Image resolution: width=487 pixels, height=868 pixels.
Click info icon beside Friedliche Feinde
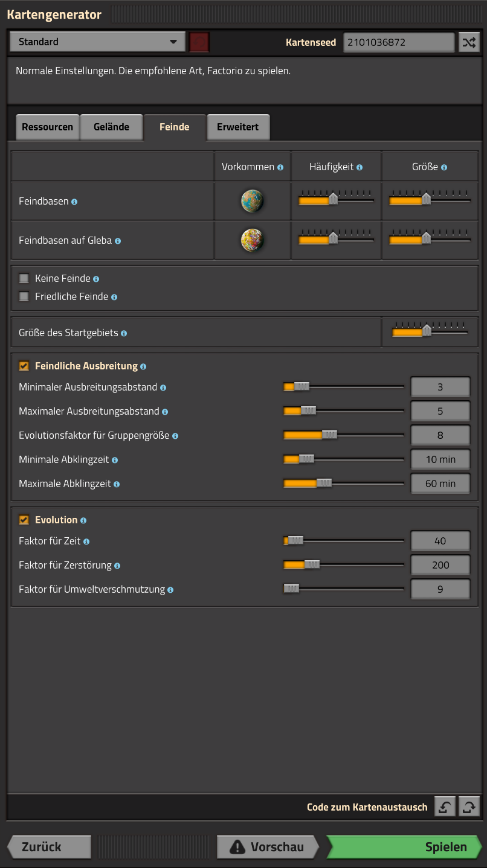pos(114,297)
